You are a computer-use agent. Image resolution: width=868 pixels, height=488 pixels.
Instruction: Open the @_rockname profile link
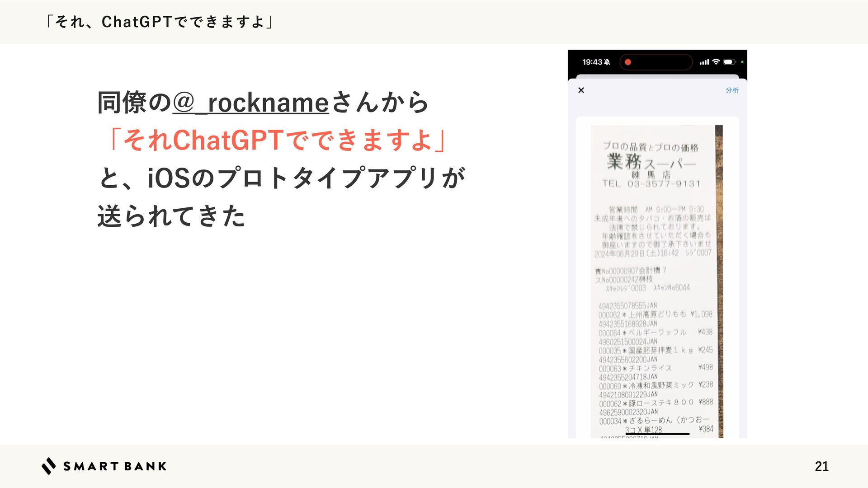pyautogui.click(x=250, y=103)
